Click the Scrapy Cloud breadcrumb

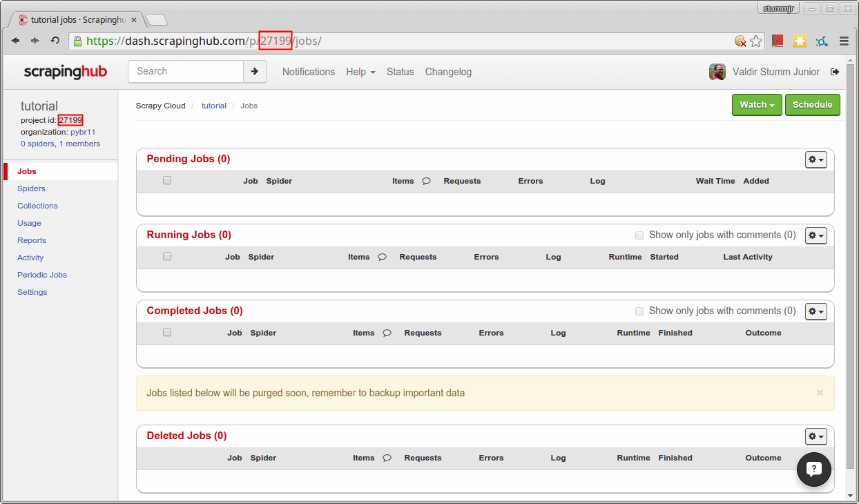(x=160, y=106)
